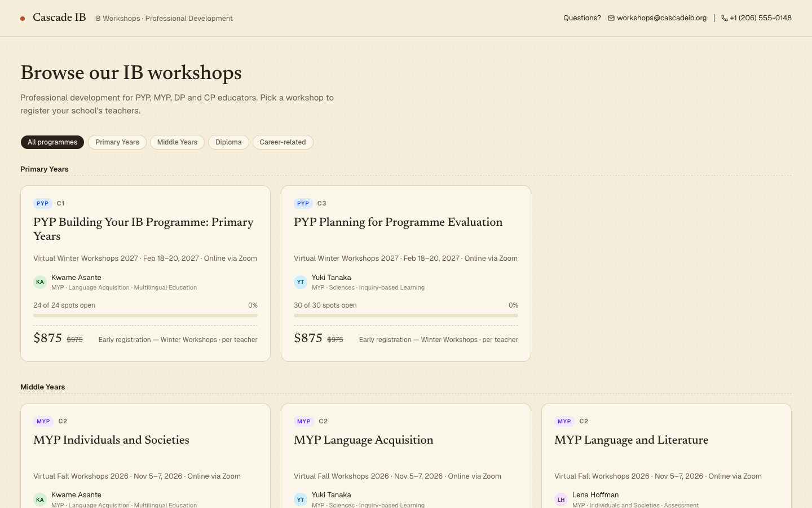The height and width of the screenshot is (508, 812).
Task: Click struck-through $975 on PYP Planning card
Action: (335, 340)
